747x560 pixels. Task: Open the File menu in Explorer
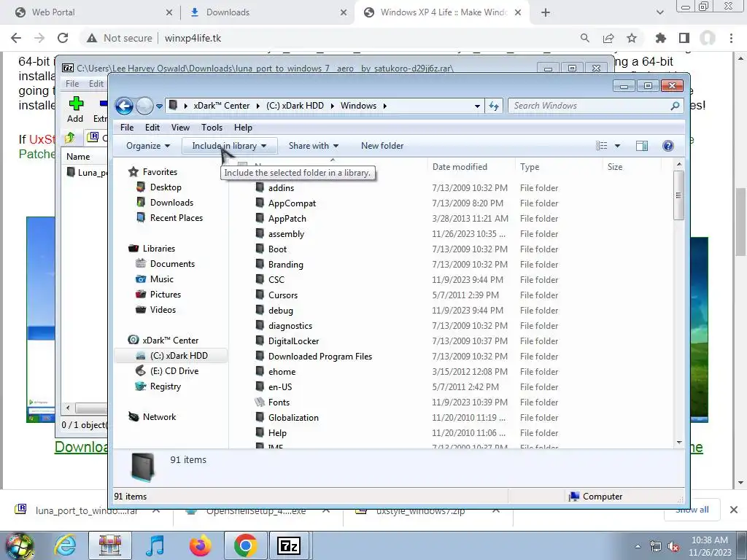[127, 128]
